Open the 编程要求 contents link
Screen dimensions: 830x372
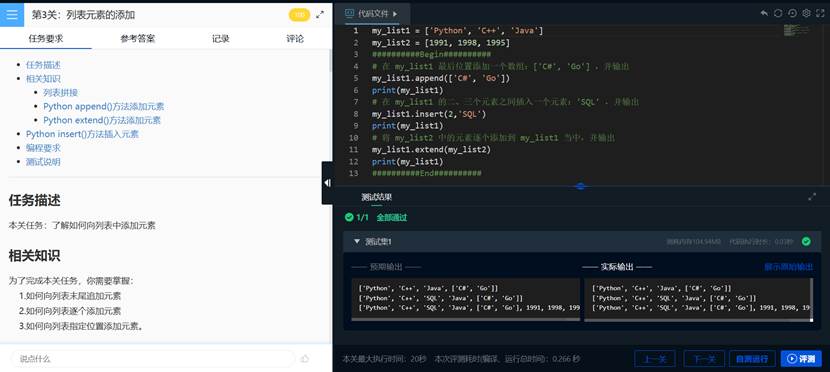(43, 148)
